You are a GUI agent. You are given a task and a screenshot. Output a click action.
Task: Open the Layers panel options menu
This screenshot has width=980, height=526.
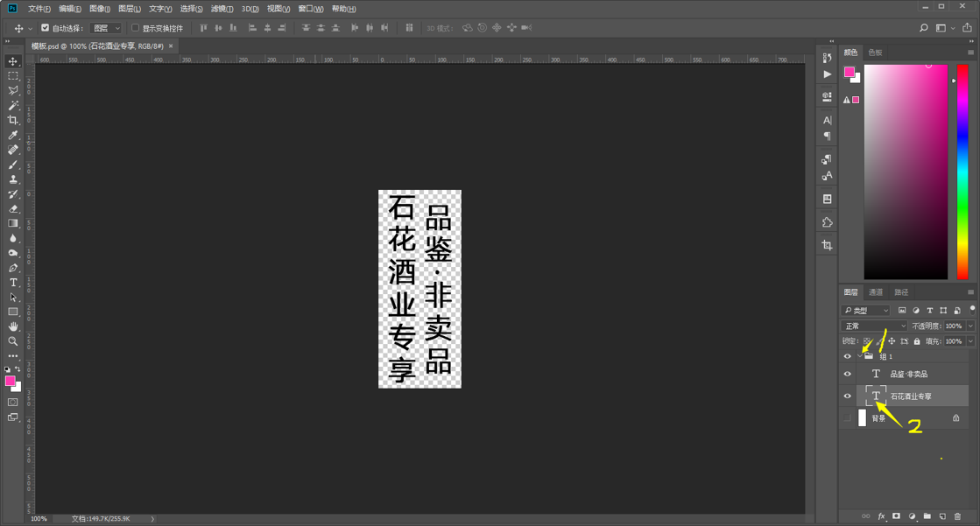click(970, 292)
